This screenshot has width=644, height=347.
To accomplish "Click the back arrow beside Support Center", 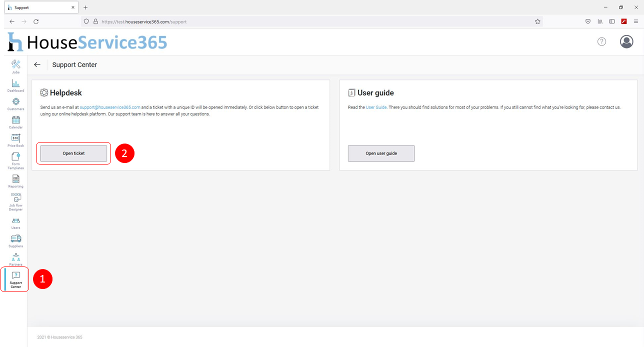I will coord(37,64).
